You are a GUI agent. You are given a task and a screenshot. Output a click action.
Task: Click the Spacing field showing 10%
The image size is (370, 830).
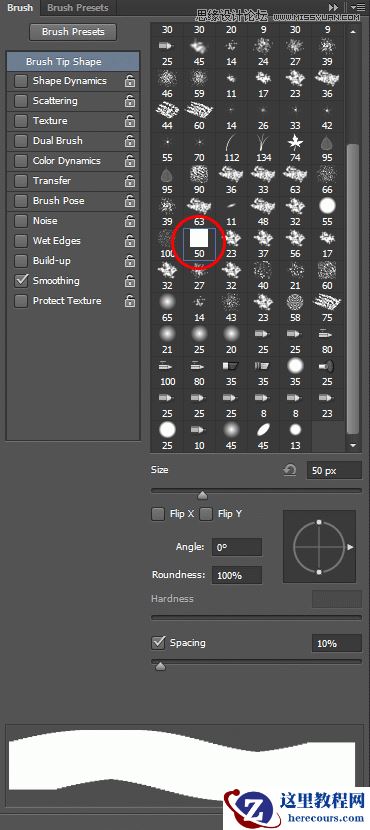click(x=337, y=644)
